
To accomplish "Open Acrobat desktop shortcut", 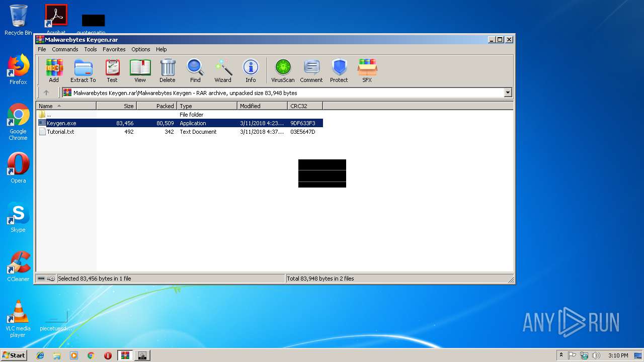I will (56, 20).
